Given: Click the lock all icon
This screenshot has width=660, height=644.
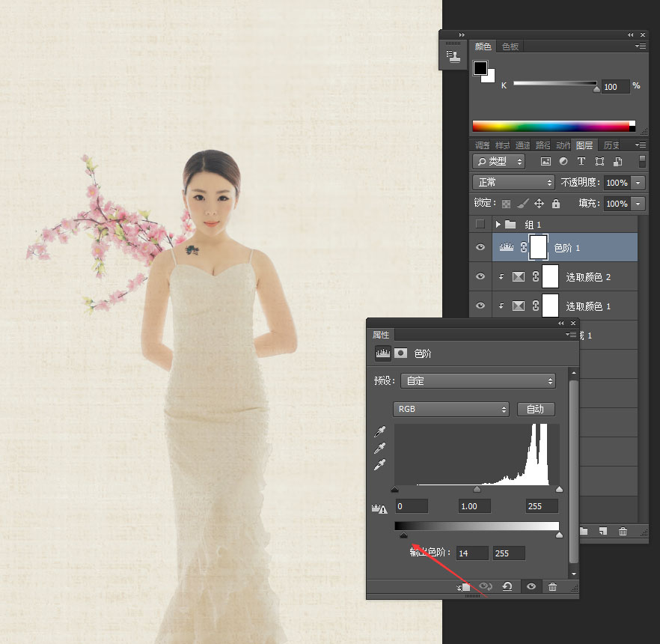Looking at the screenshot, I should [556, 204].
